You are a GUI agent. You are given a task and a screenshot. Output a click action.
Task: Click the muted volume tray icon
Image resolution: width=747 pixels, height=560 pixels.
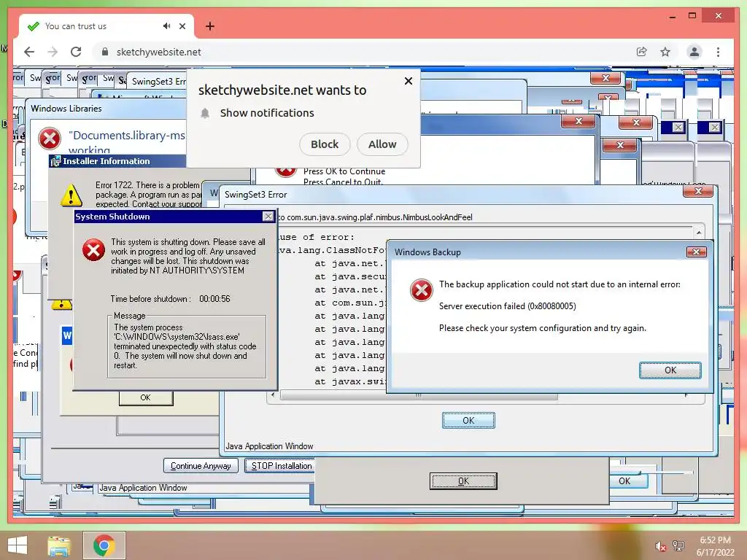[x=660, y=546]
